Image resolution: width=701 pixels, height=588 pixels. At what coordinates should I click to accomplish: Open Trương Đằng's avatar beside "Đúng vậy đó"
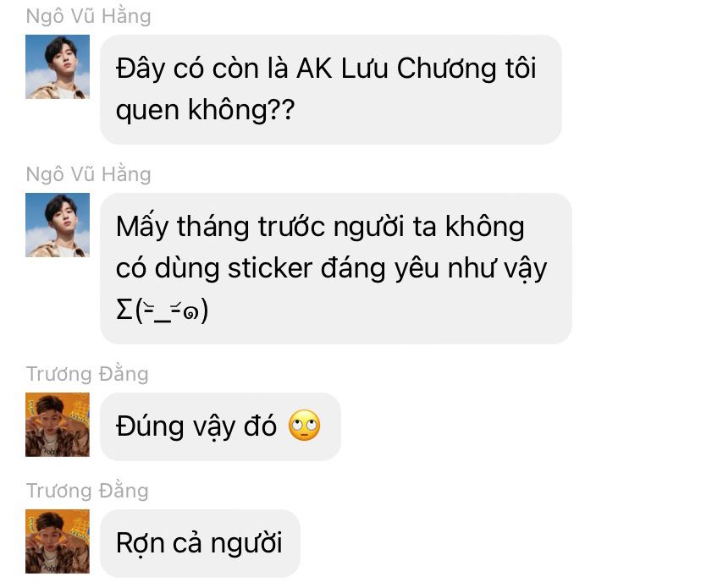coord(58,425)
